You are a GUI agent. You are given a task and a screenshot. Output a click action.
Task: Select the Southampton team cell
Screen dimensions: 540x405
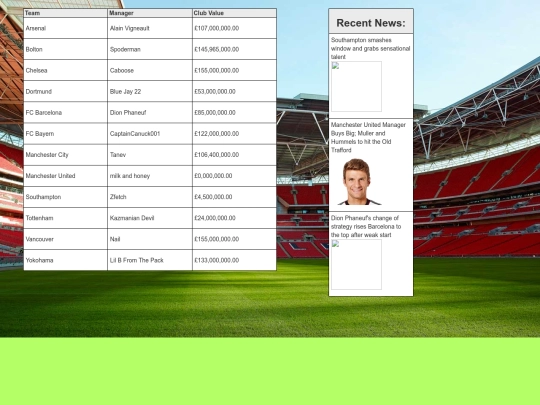point(65,197)
